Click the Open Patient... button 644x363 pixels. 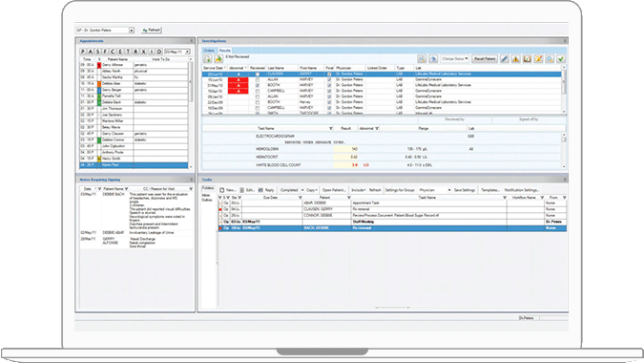(334, 190)
